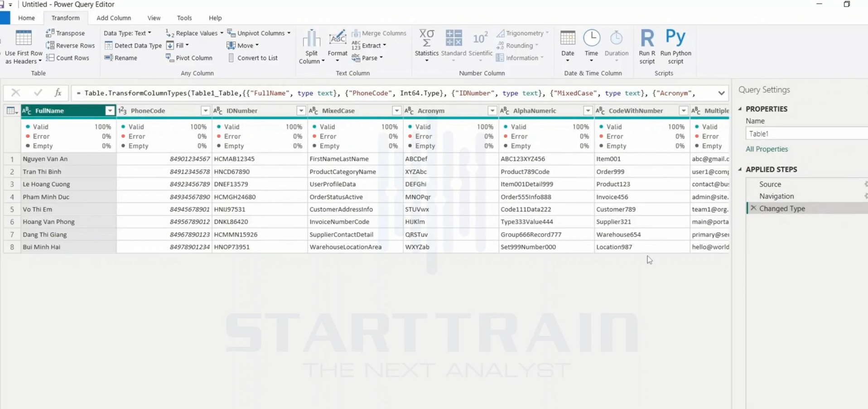Viewport: 868px width, 409px height.
Task: Click the Detect Data Type icon
Action: 108,45
